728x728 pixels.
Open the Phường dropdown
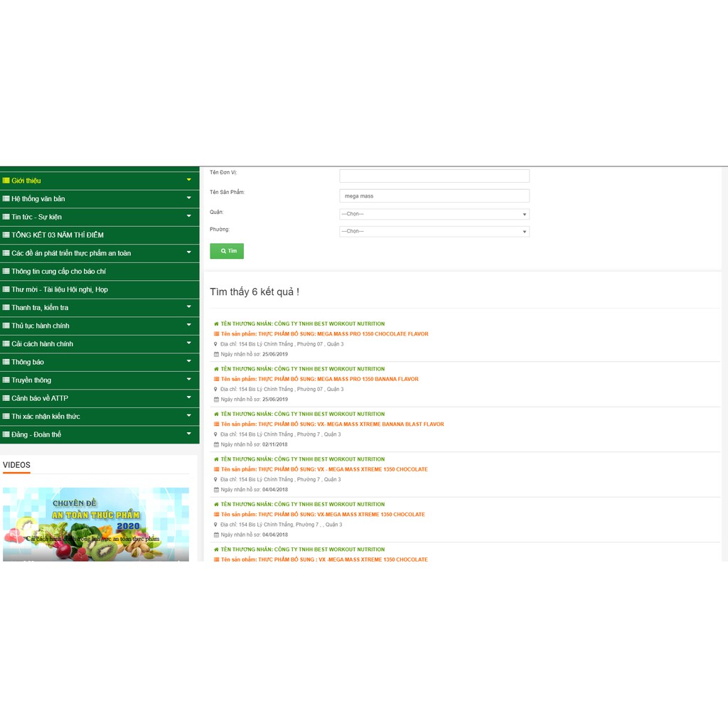pos(434,231)
